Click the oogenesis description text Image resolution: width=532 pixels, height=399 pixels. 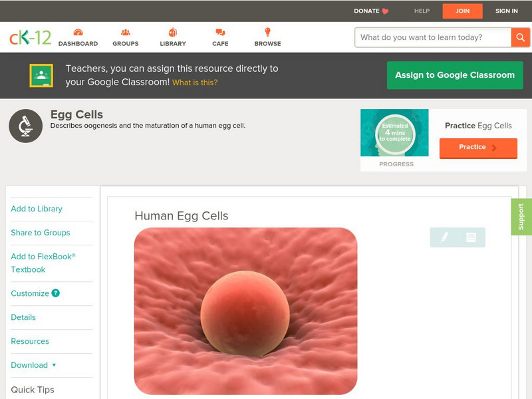(x=148, y=126)
